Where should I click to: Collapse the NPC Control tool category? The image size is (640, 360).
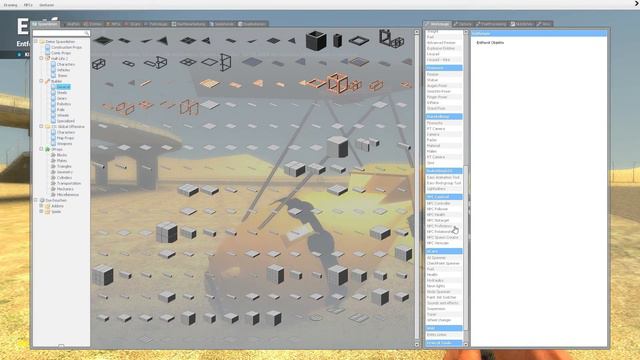click(444, 197)
